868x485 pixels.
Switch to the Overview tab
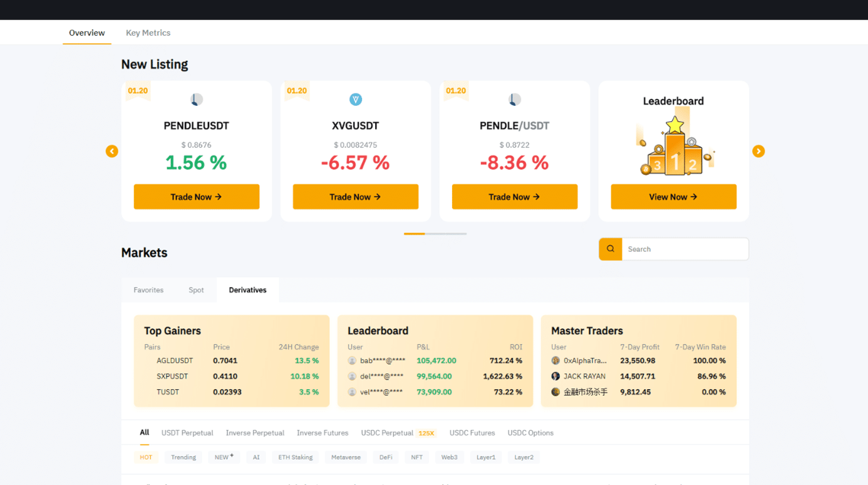point(87,33)
